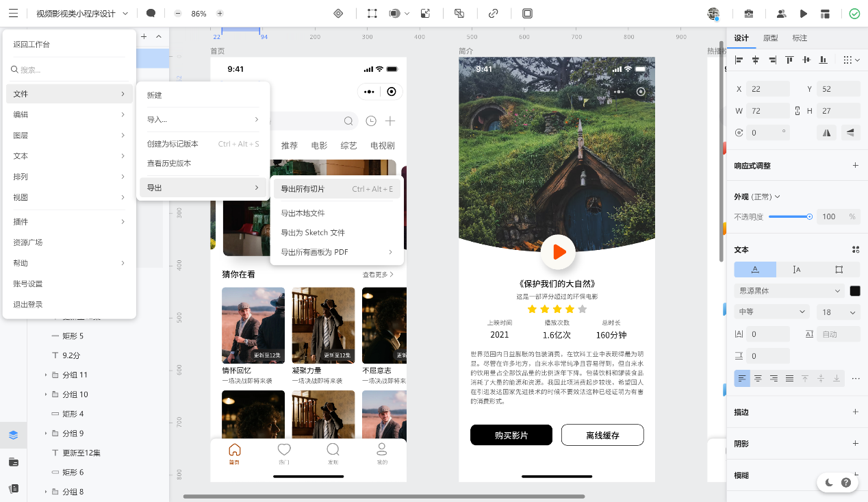Select fixed-size text box mode
Image resolution: width=868 pixels, height=502 pixels.
coord(839,270)
